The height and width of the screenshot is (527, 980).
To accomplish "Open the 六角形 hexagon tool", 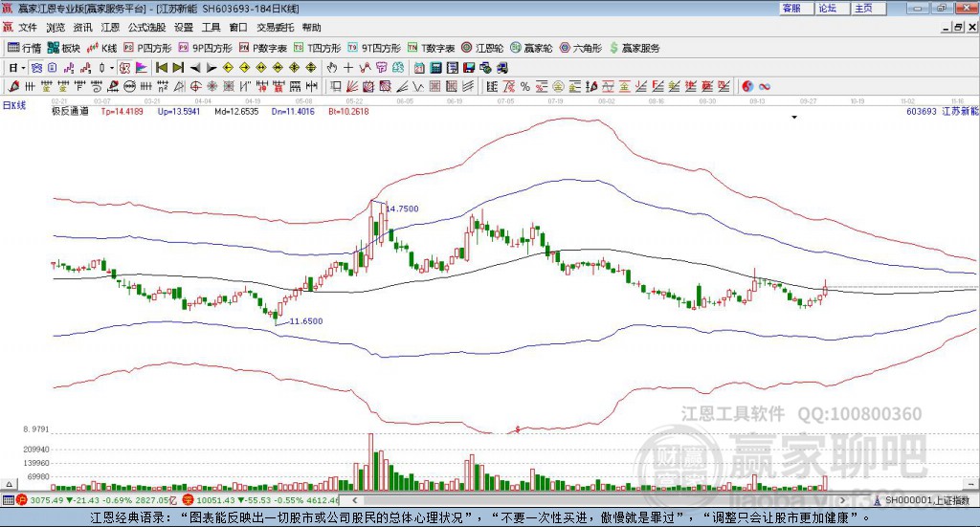I will pos(581,48).
